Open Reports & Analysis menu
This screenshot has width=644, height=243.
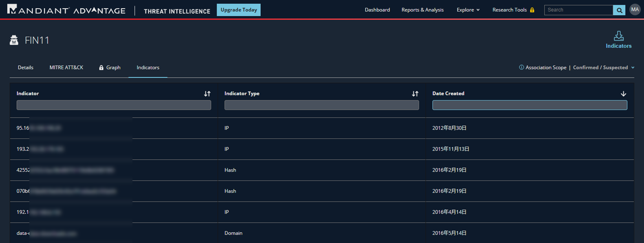pyautogui.click(x=422, y=10)
